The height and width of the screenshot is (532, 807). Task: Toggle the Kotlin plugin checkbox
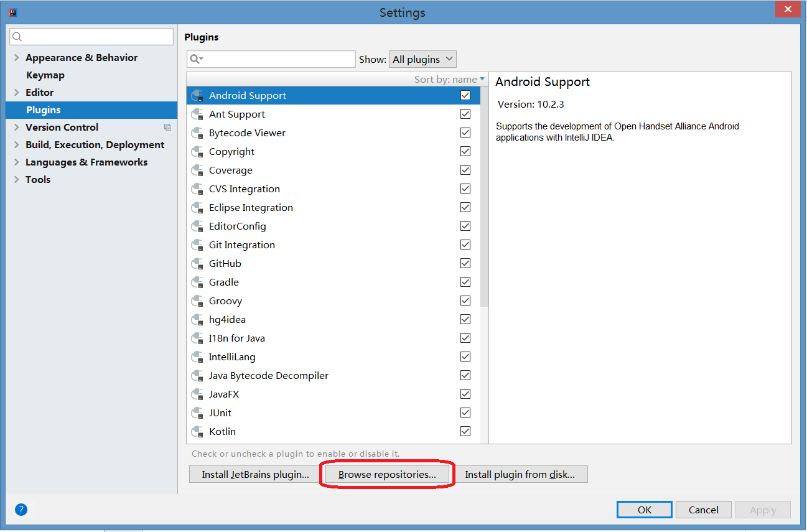465,431
